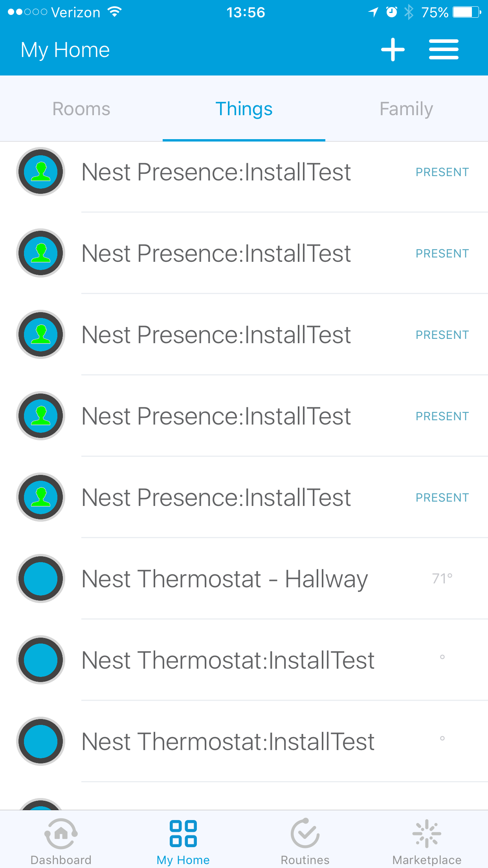Screen dimensions: 488x868
Task: Tap the battery indicator in status bar
Action: click(466, 13)
